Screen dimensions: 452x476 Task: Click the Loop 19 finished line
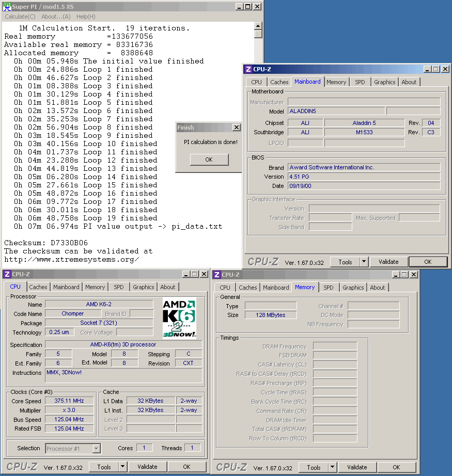[85, 218]
